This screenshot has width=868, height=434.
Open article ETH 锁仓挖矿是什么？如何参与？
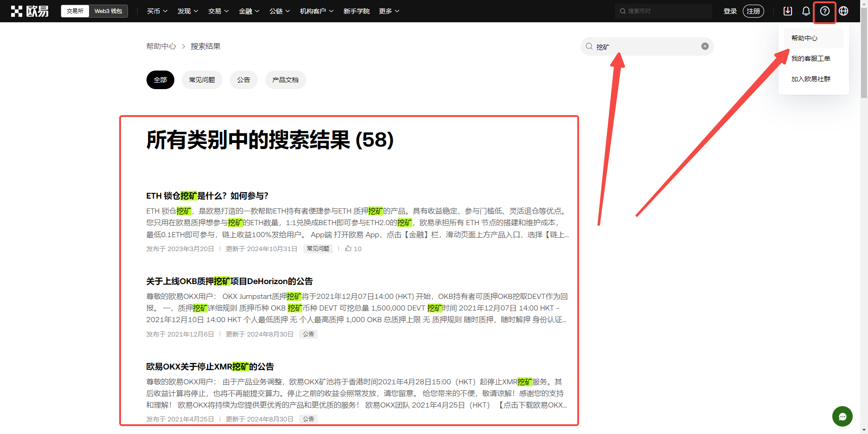coord(207,196)
